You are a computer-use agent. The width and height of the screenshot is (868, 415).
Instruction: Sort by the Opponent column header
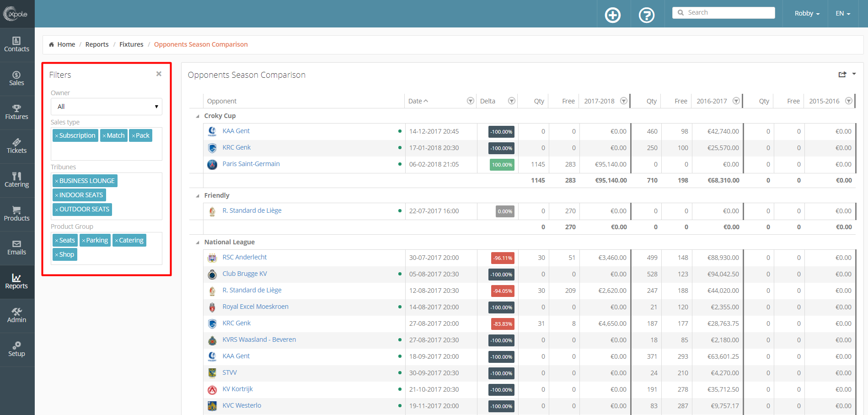point(222,101)
